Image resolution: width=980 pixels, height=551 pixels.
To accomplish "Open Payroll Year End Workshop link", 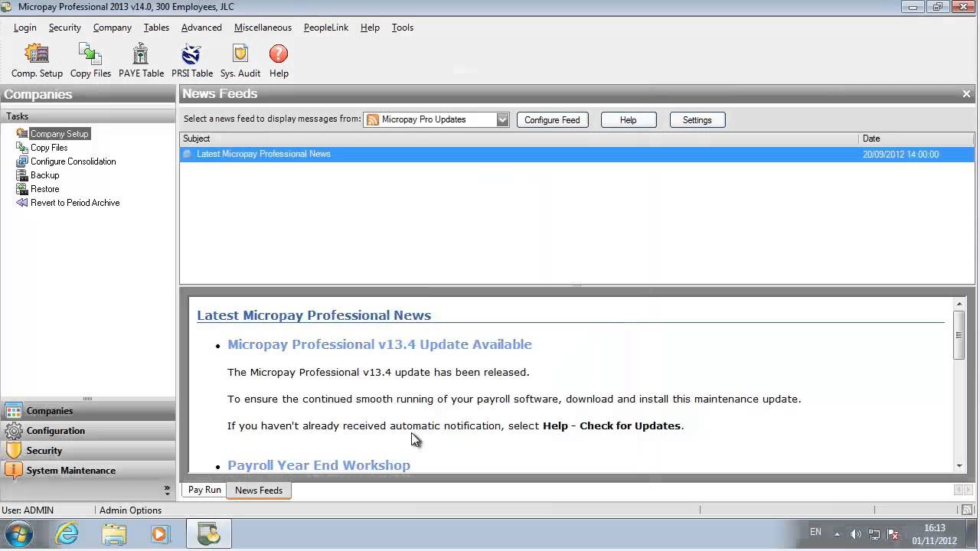I will (x=318, y=465).
